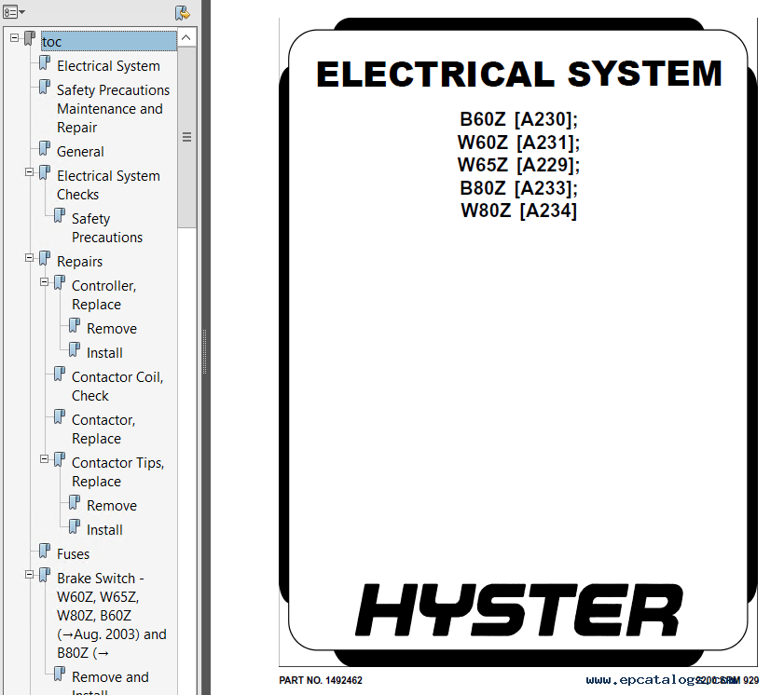
Task: Select Install under Controller, Replace
Action: [104, 353]
